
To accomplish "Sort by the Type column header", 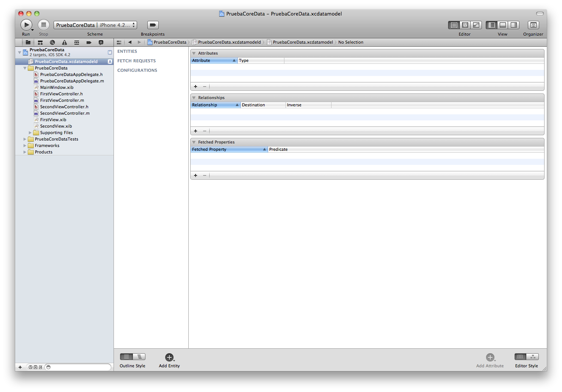I will 261,61.
